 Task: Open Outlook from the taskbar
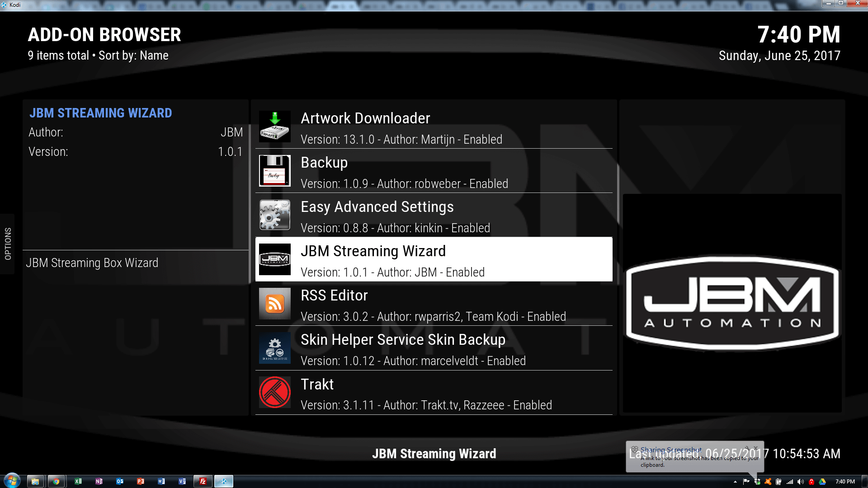120,481
